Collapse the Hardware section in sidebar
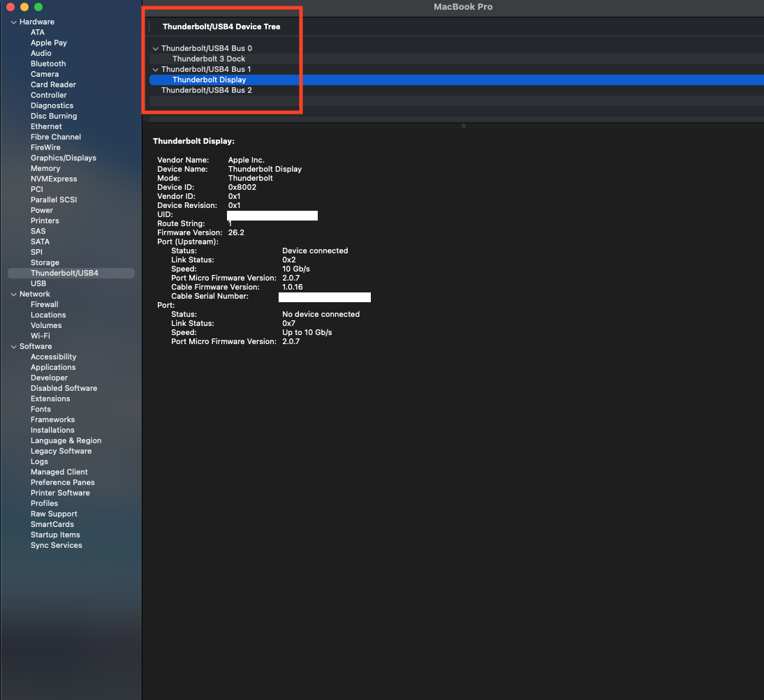764x700 pixels. point(14,22)
